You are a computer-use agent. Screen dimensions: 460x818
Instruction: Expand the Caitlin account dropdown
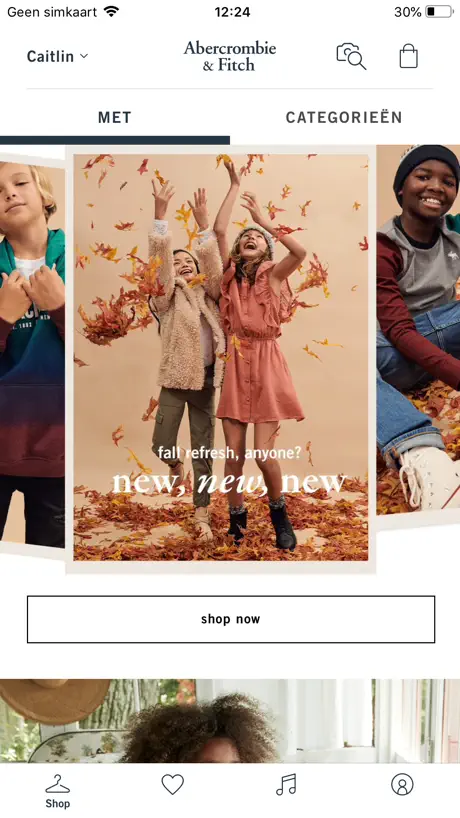57,56
